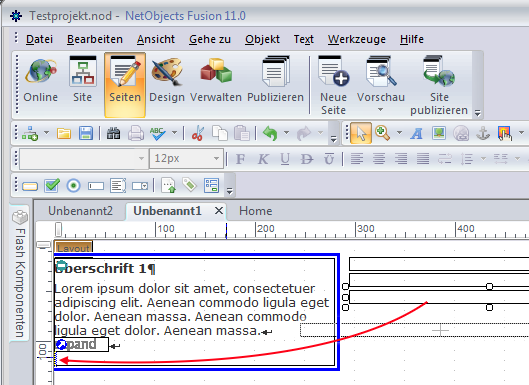The width and height of the screenshot is (529, 385).
Task: Open the Werkzeuge menu
Action: pyautogui.click(x=357, y=39)
